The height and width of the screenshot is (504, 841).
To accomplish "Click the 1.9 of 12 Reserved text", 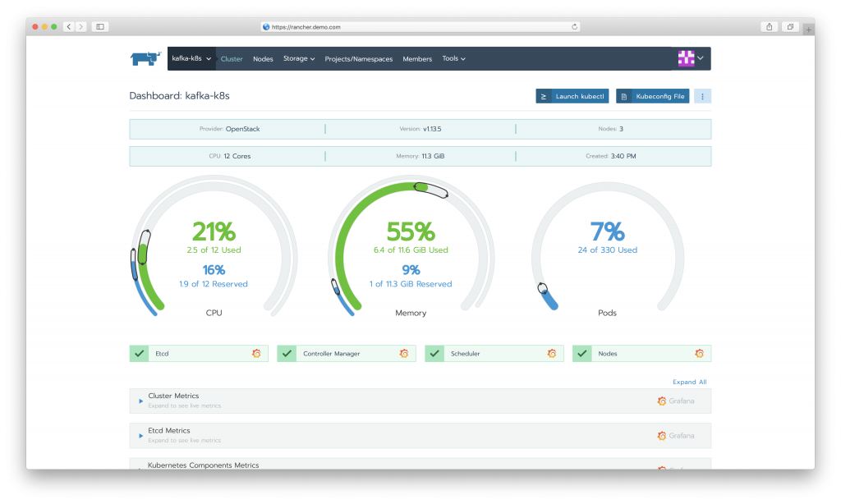I will click(214, 284).
